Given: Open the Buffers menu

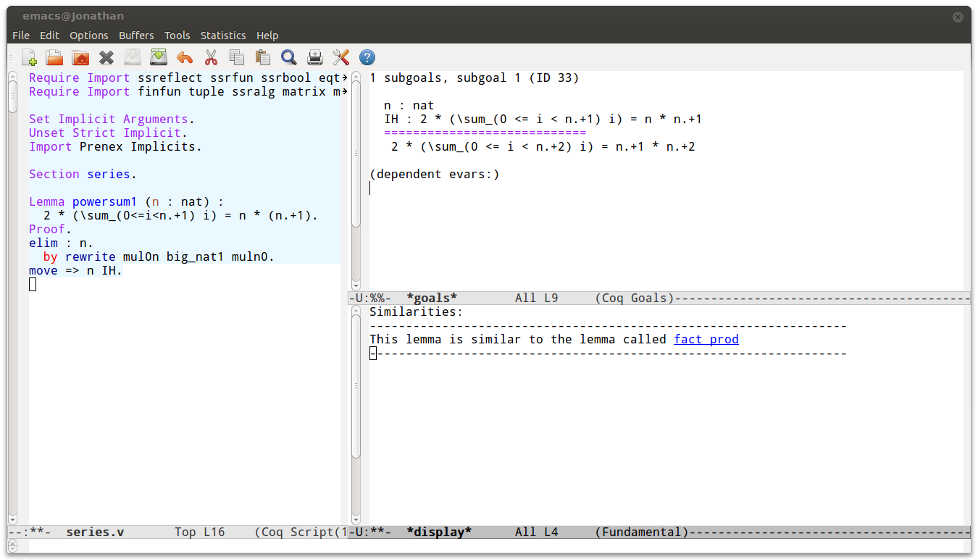Looking at the screenshot, I should [x=136, y=35].
